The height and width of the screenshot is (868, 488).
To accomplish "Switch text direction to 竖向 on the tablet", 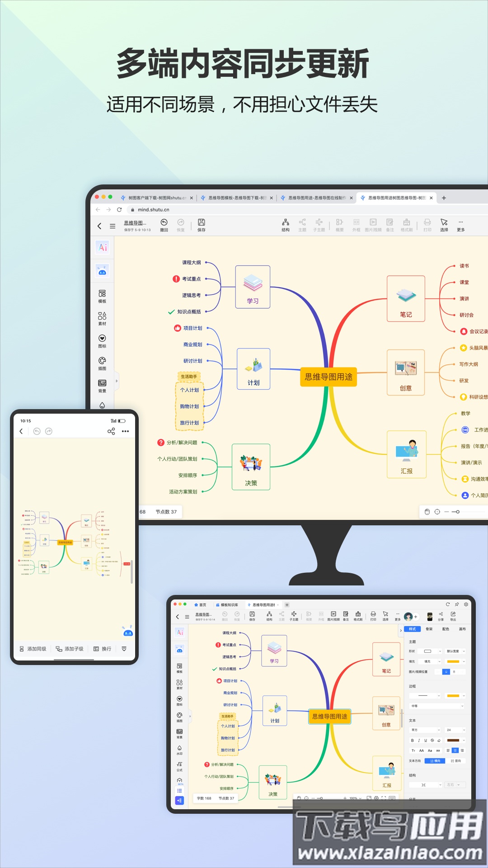I will [456, 761].
